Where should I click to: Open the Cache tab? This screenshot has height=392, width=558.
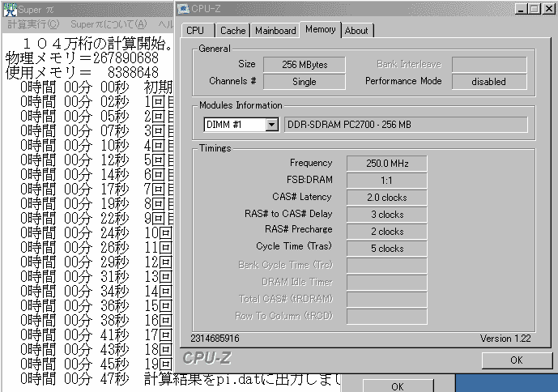pos(232,31)
